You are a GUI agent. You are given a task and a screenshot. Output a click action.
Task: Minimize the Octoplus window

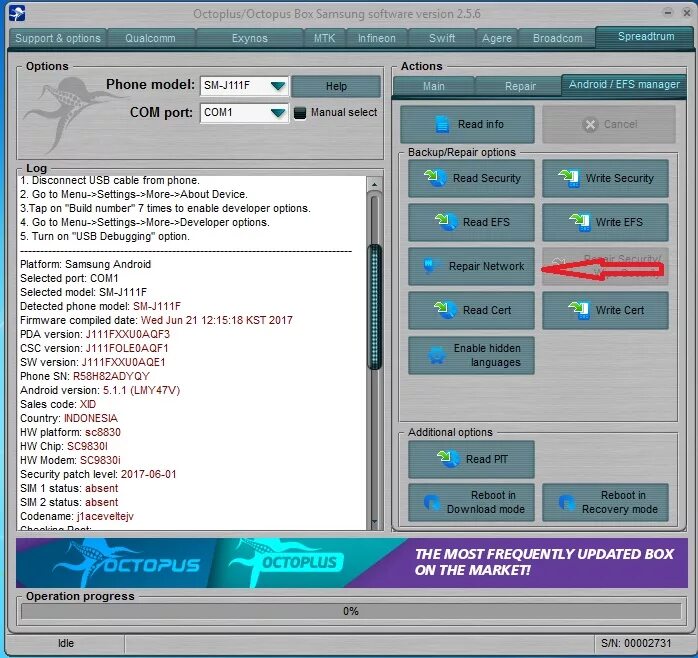point(667,12)
